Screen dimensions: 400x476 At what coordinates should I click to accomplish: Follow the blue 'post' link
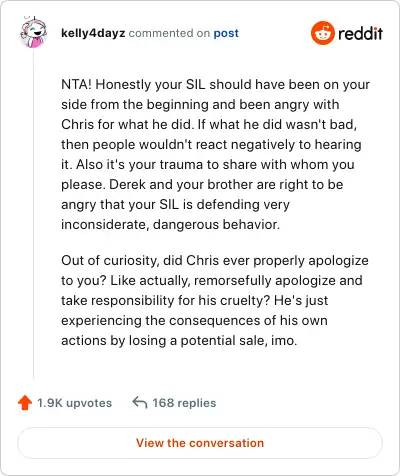pyautogui.click(x=226, y=33)
